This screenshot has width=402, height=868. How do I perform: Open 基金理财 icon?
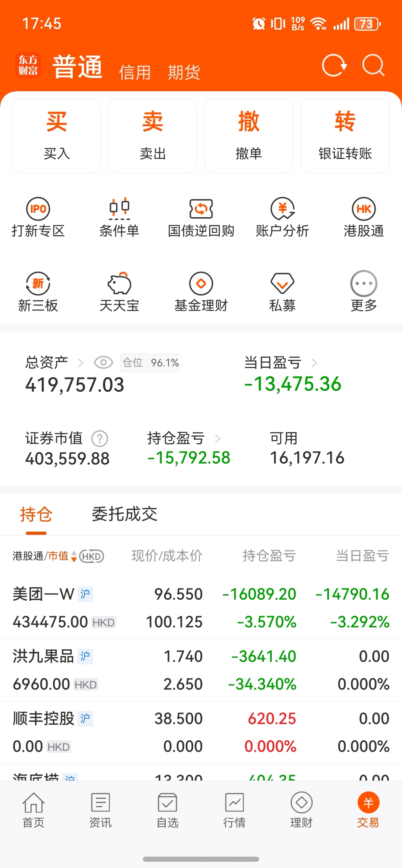(201, 283)
